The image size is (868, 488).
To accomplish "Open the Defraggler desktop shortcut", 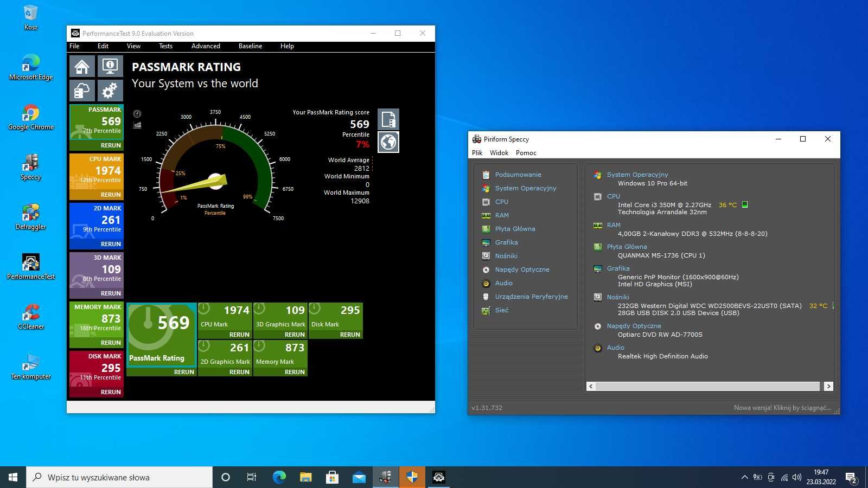I will (x=31, y=217).
